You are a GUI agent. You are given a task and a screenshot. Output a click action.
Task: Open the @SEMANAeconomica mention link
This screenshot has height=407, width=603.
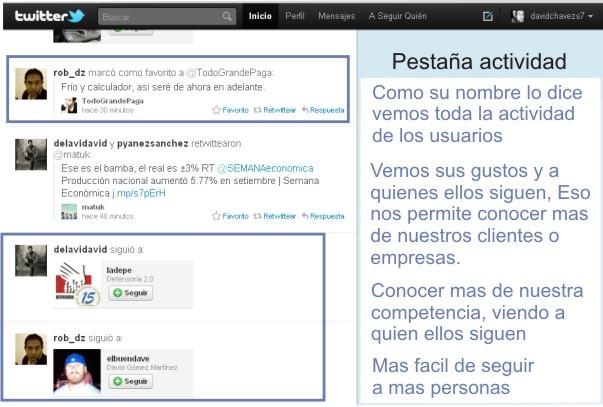(265, 168)
